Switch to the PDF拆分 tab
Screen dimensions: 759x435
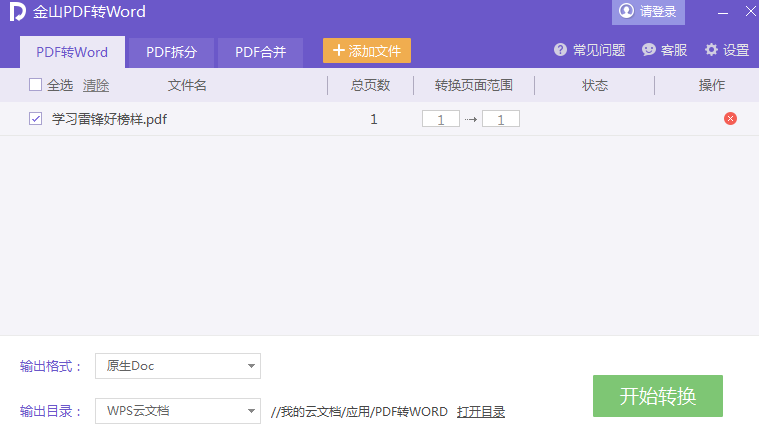point(171,52)
